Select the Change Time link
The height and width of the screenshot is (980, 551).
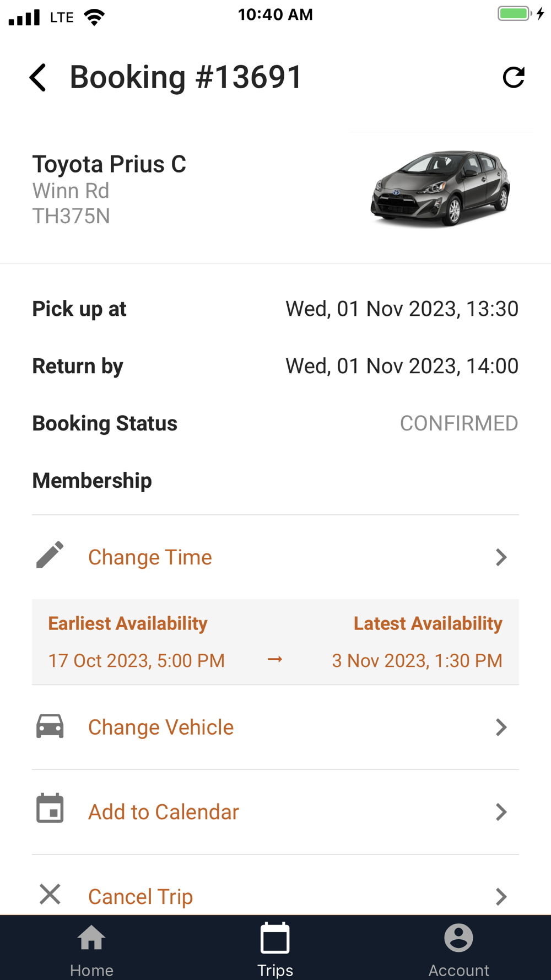coord(150,557)
